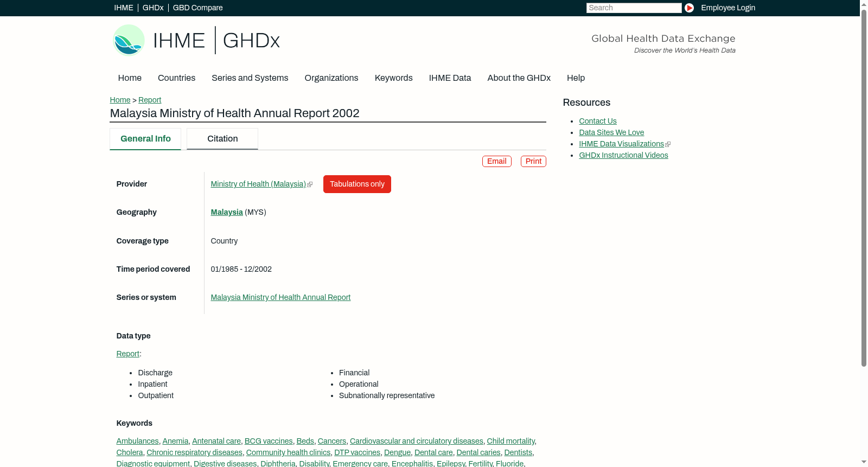Viewport: 868px width, 467px height.
Task: Open Employee Login
Action: tap(728, 8)
